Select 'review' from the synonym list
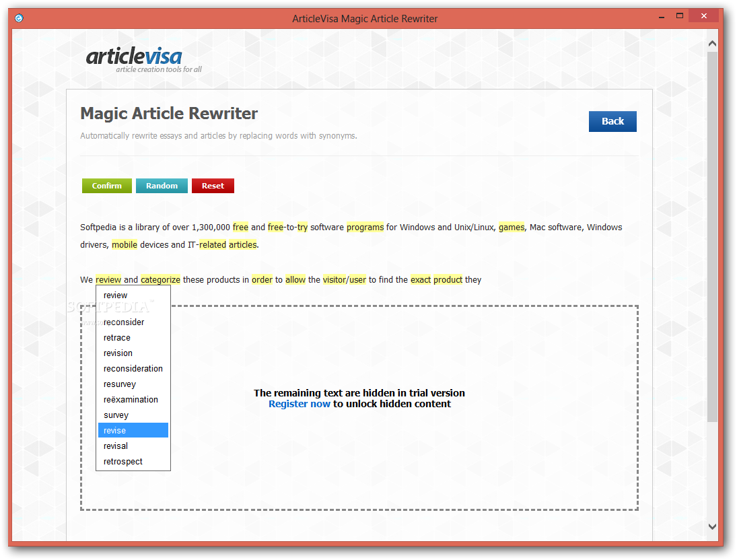Screen dimensions: 737x560 [x=133, y=295]
